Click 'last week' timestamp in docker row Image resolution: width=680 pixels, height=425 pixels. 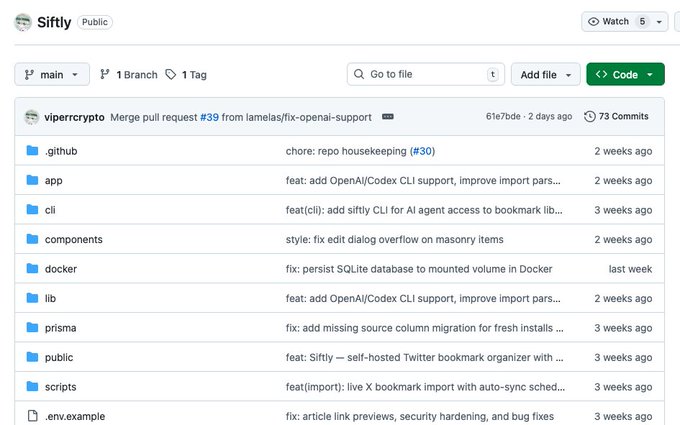click(x=630, y=269)
